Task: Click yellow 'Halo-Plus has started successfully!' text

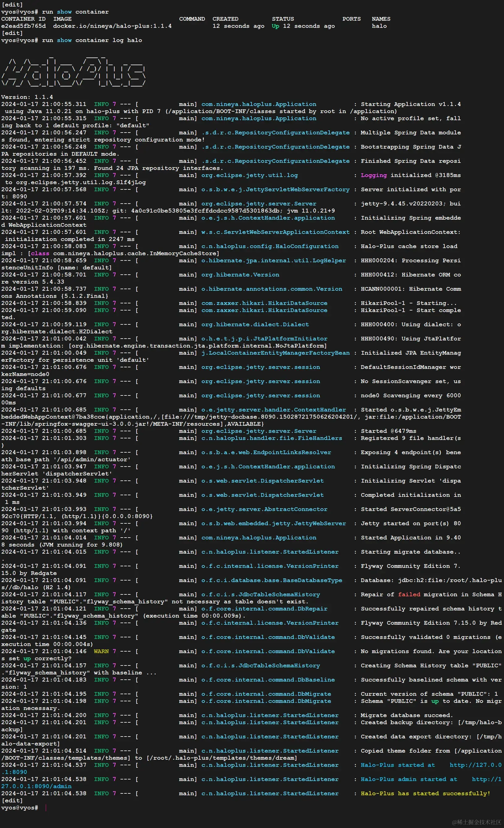Action: point(426,793)
